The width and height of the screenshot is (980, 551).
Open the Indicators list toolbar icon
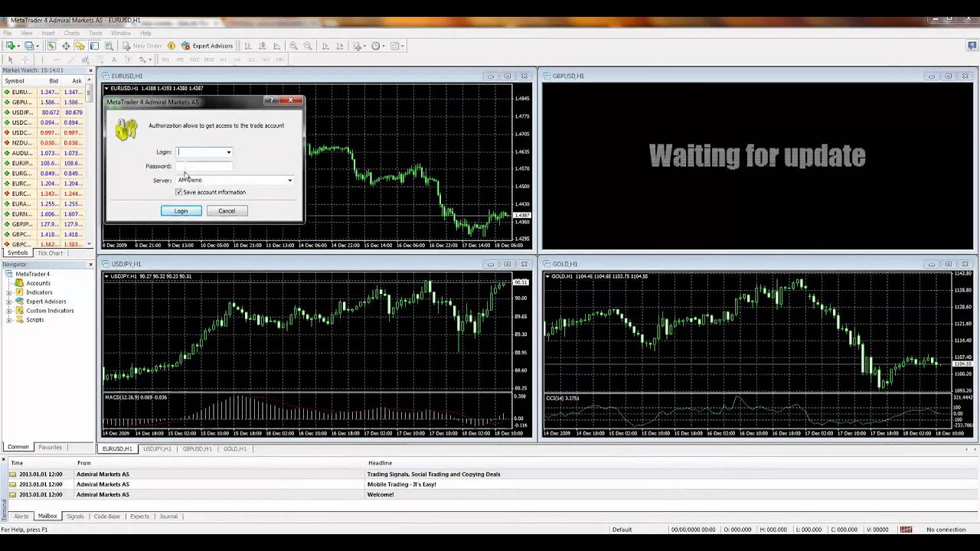[x=358, y=46]
